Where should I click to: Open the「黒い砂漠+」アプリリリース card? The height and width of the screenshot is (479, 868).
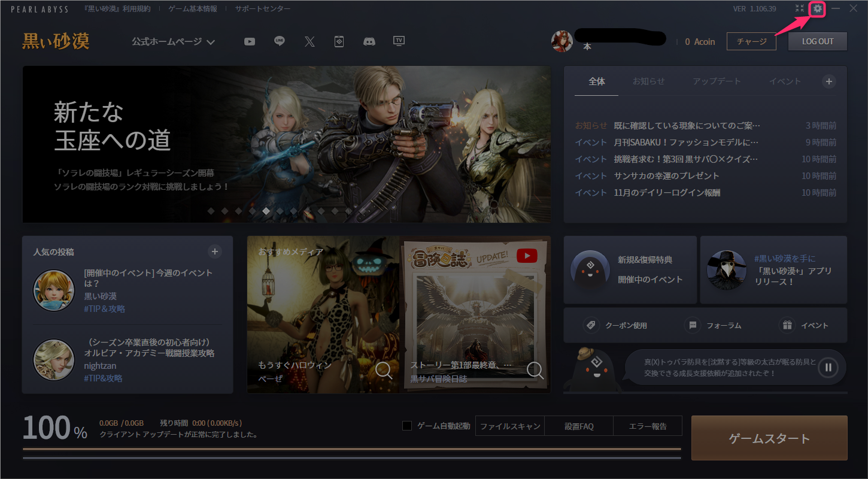[773, 269]
